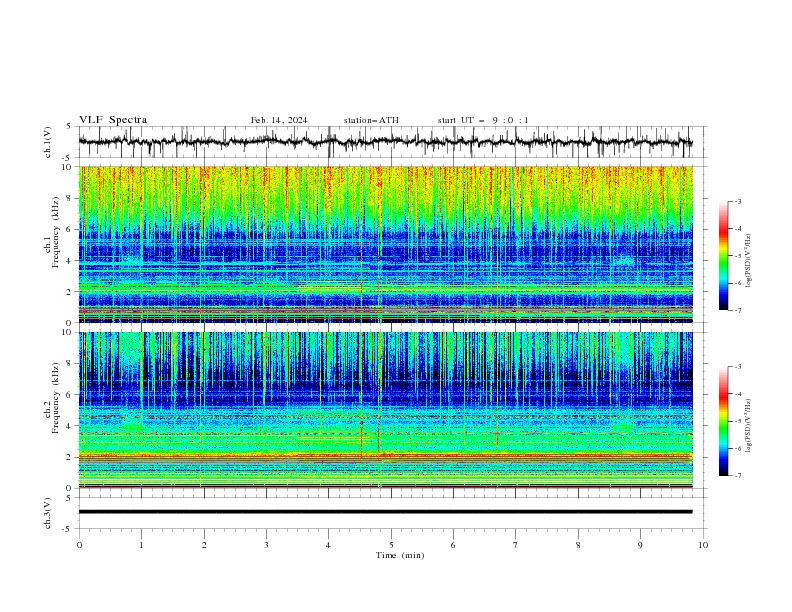Click time tick label '7' on the x-axis
The height and width of the screenshot is (612, 792).
coord(516,545)
